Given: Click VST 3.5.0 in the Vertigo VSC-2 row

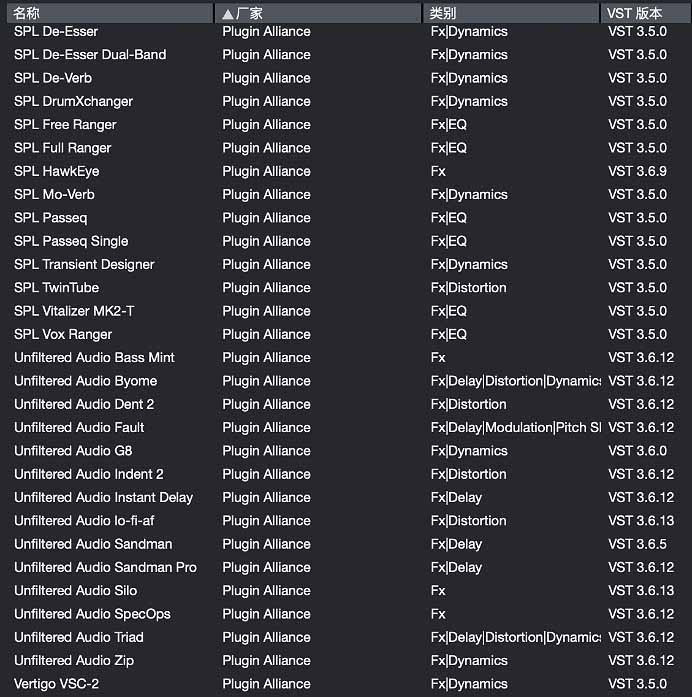Looking at the screenshot, I should point(637,684).
